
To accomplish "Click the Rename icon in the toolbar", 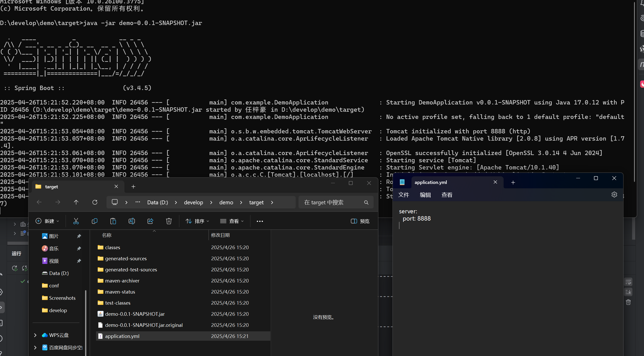I will 131,221.
